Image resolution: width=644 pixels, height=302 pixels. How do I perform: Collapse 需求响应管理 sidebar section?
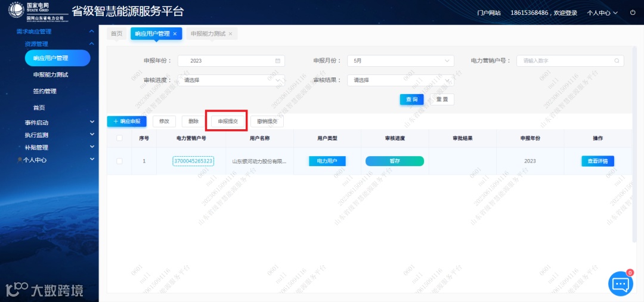coord(92,32)
